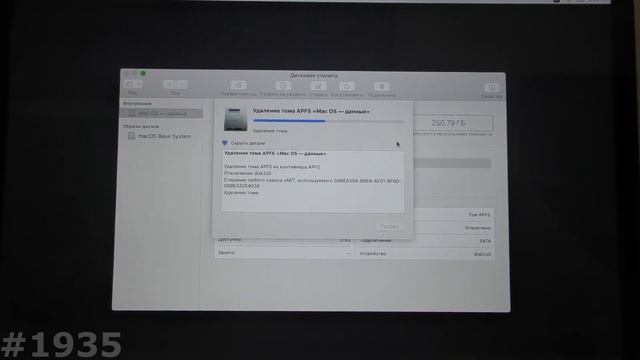Select the Mac OS — данные volume in sidebar
This screenshot has width=640, height=360.
[162, 113]
